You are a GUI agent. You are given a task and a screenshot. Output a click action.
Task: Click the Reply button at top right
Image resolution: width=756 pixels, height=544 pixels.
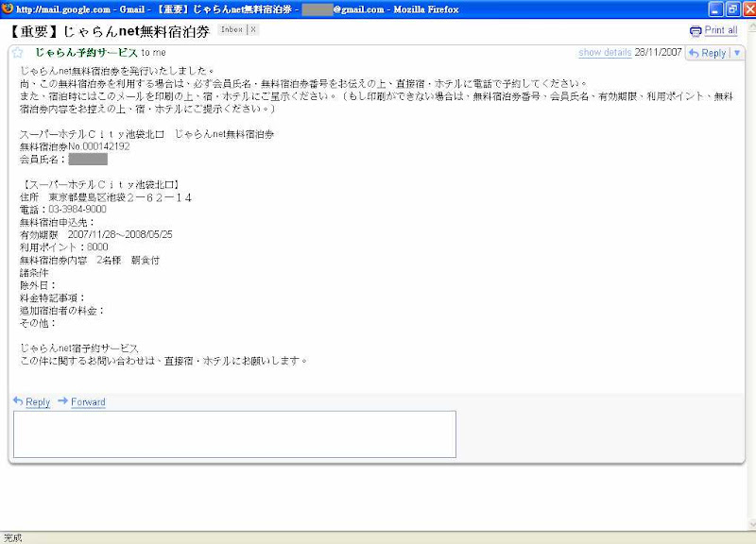707,53
